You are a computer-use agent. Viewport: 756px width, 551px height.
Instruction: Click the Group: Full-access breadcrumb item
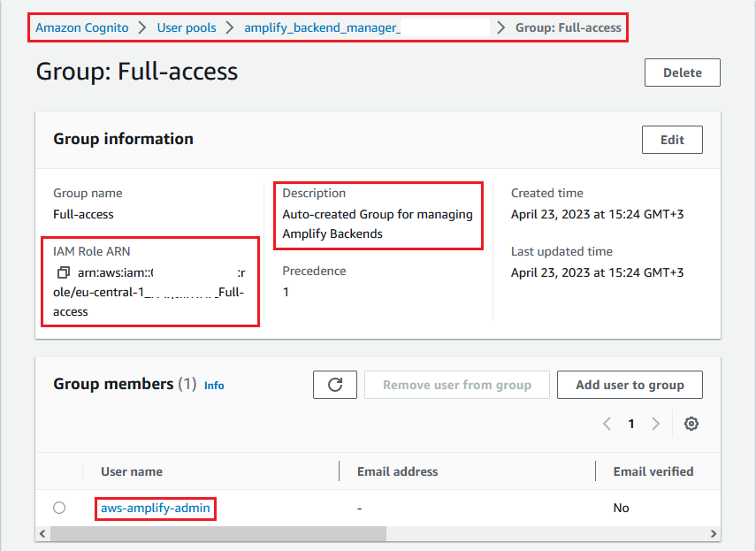click(569, 28)
